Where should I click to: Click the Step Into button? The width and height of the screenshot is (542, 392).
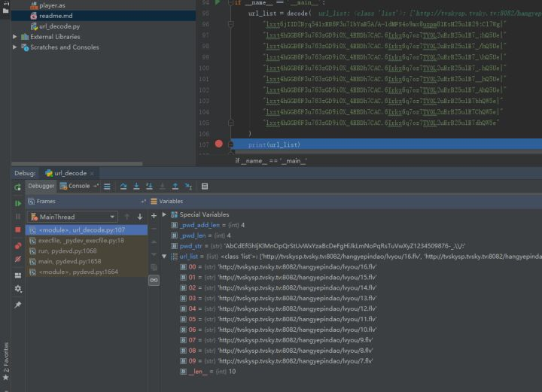tap(136, 187)
